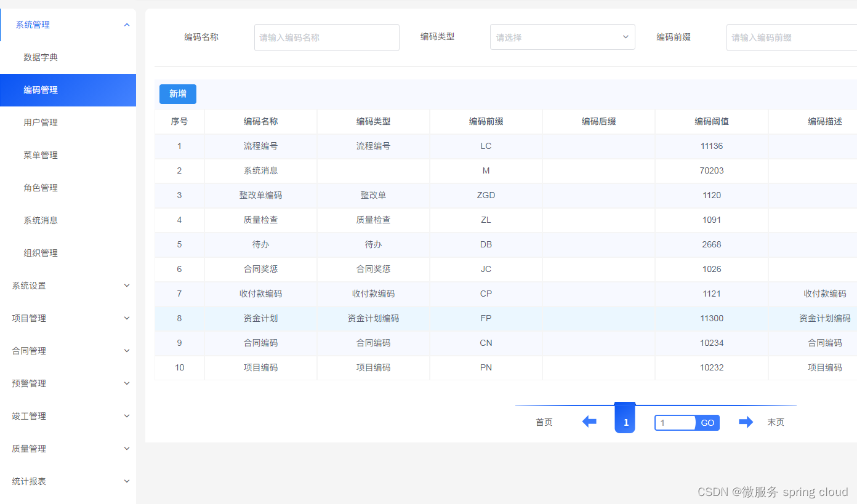Click the GO pagination button
The width and height of the screenshot is (857, 504).
[x=707, y=423]
